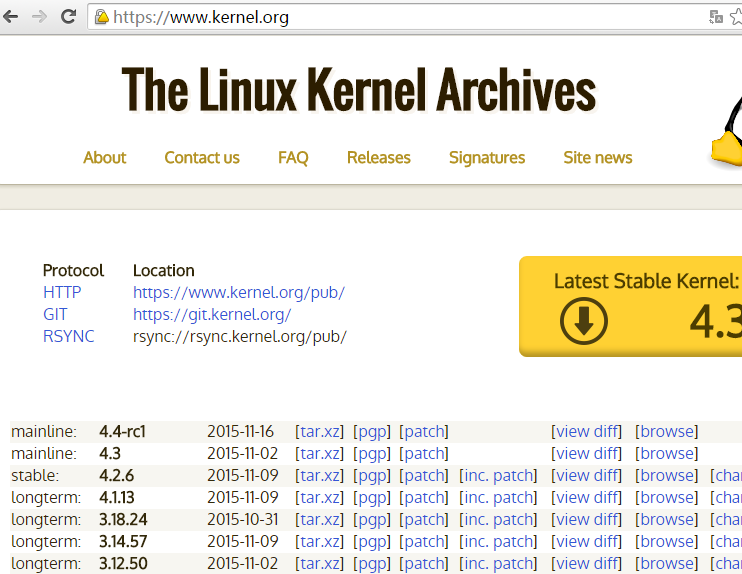Open https://git.kernel.org/ location
This screenshot has width=742, height=574.
pyautogui.click(x=212, y=314)
